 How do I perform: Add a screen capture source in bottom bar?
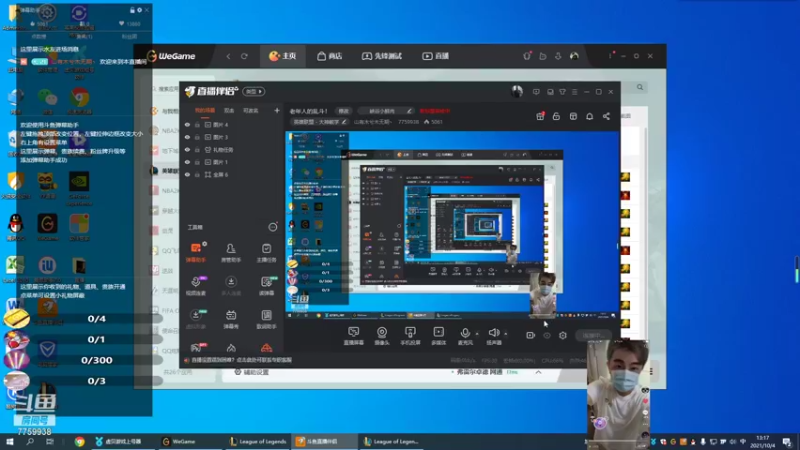(353, 336)
